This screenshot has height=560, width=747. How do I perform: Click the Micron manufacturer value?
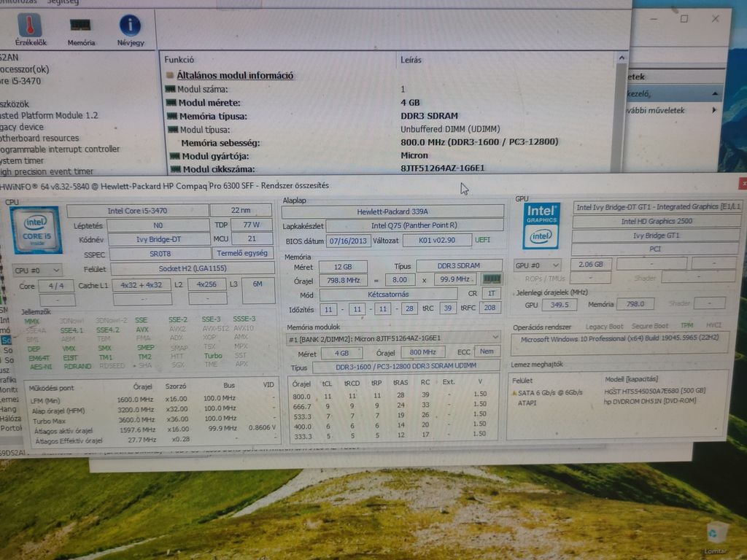pyautogui.click(x=414, y=155)
